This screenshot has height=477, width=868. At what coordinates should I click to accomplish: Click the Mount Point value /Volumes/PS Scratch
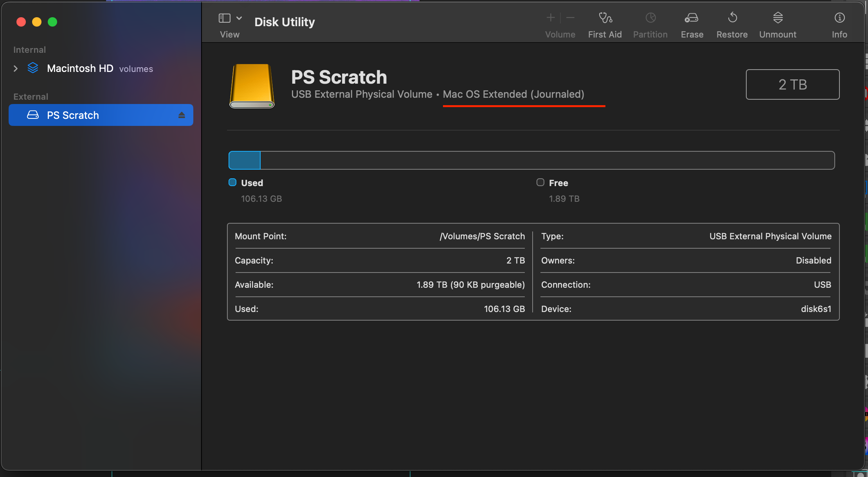(482, 236)
